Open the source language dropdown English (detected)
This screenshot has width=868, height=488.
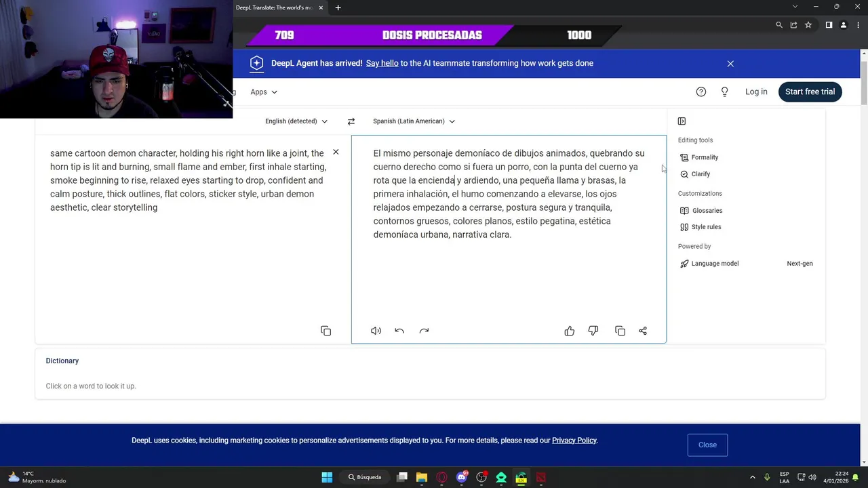(296, 121)
